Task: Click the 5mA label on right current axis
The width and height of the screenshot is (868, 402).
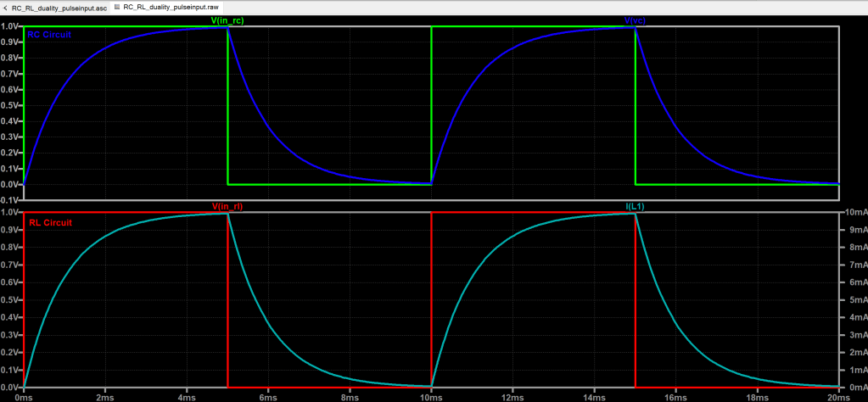Action: click(x=855, y=300)
